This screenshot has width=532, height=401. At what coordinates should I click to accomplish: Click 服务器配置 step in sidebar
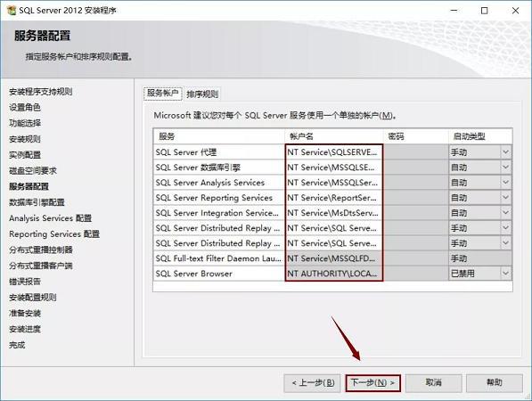[x=29, y=186]
